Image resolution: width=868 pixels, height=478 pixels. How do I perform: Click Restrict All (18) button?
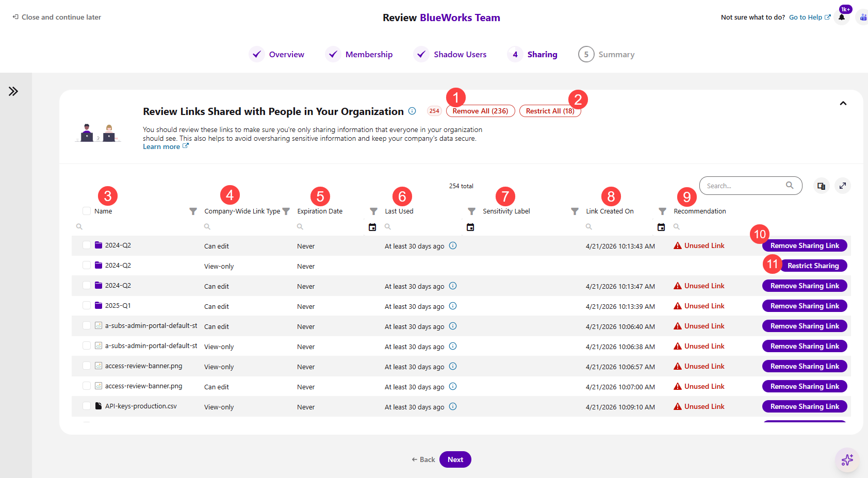coord(550,111)
